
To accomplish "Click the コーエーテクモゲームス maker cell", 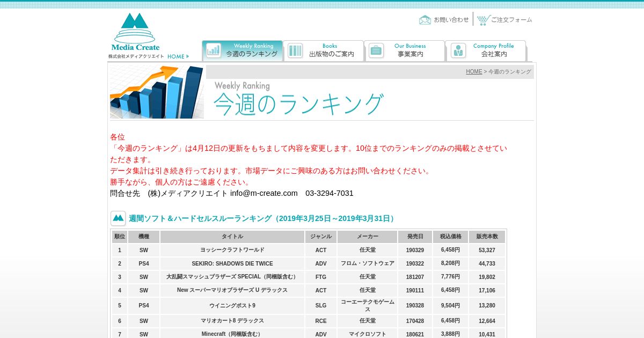I will (x=368, y=306).
